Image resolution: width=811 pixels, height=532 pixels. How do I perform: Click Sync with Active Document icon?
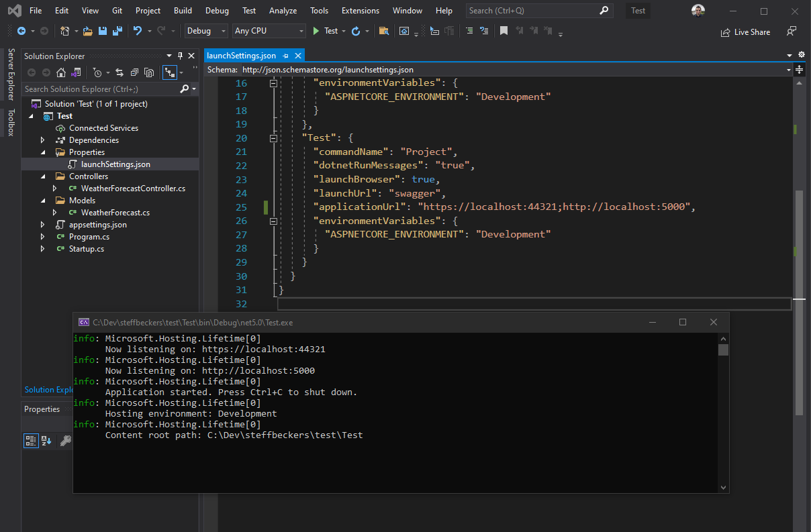tap(120, 72)
